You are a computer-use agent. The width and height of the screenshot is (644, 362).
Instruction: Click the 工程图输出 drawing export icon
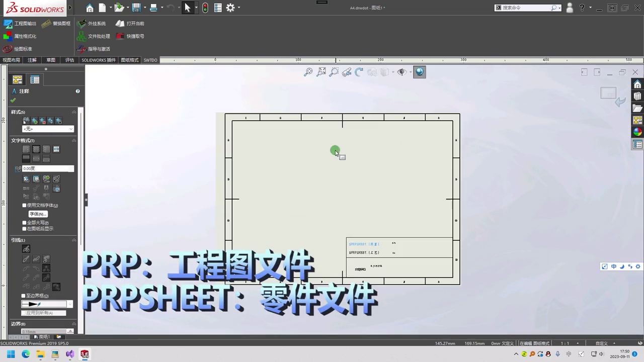(x=8, y=24)
